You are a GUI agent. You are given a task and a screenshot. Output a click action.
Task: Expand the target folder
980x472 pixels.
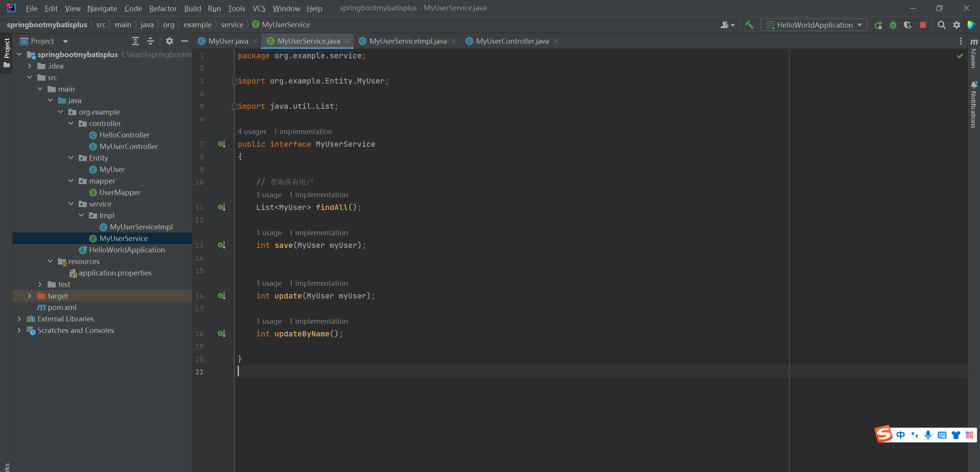29,296
